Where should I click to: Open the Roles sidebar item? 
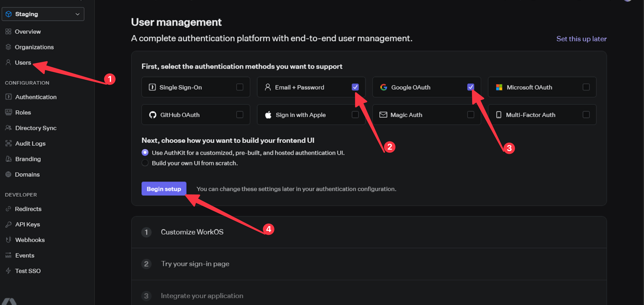(x=23, y=112)
